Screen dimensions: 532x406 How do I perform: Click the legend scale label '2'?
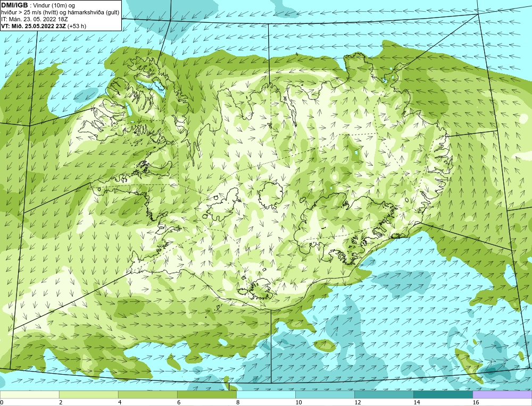pyautogui.click(x=61, y=402)
